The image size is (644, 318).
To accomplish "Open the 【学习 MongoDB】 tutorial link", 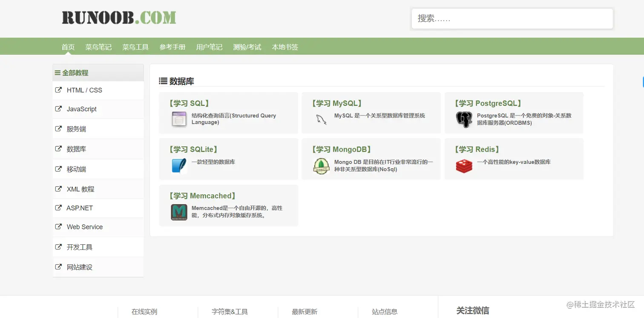I will pos(341,149).
